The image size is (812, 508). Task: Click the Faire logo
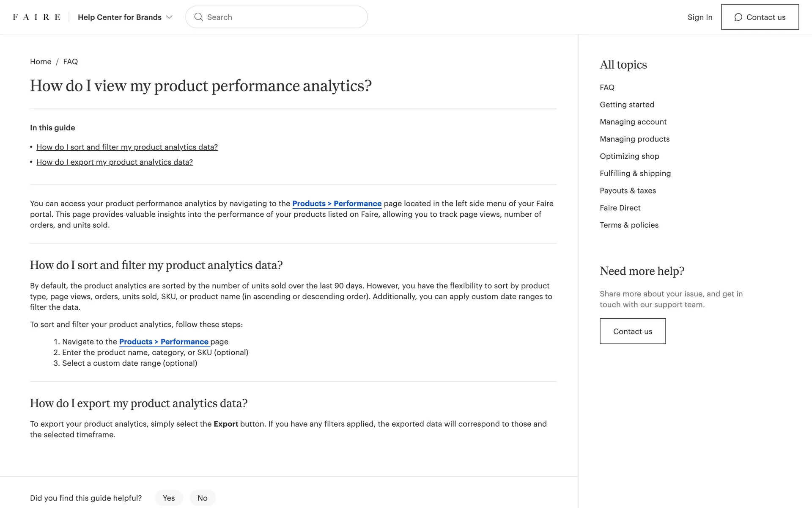pos(36,17)
